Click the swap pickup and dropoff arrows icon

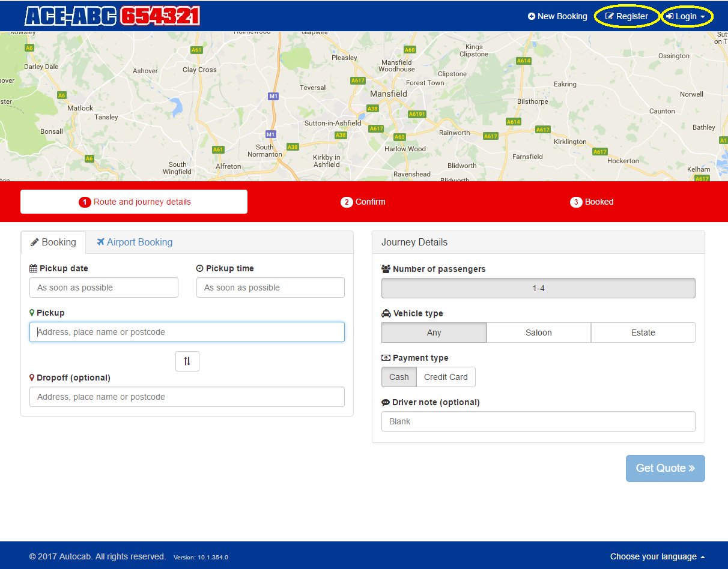click(187, 361)
